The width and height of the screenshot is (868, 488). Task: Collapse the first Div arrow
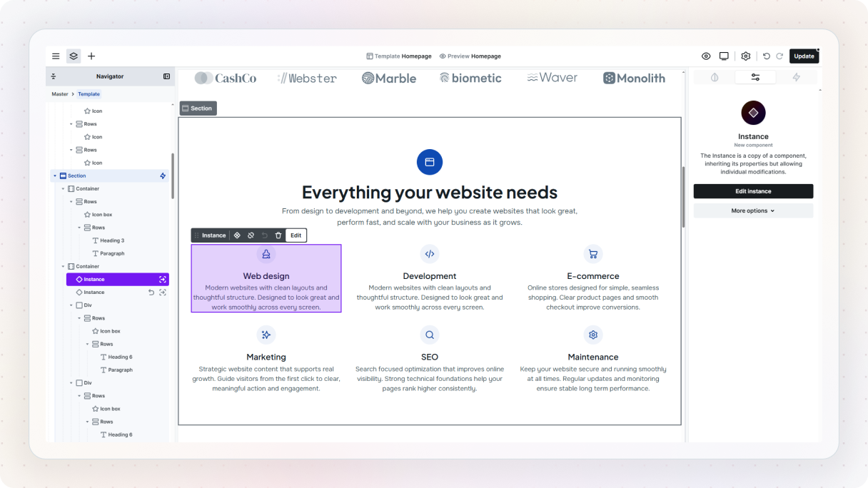click(71, 305)
